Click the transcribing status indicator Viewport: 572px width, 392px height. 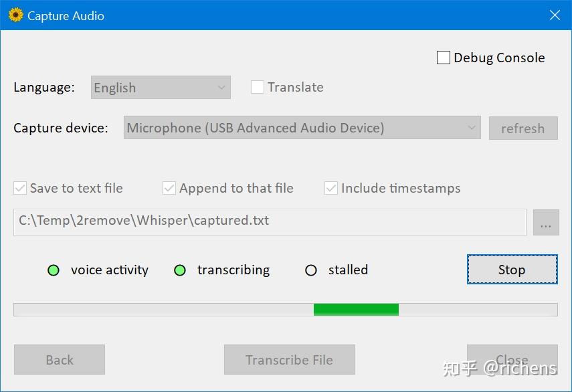pyautogui.click(x=179, y=270)
